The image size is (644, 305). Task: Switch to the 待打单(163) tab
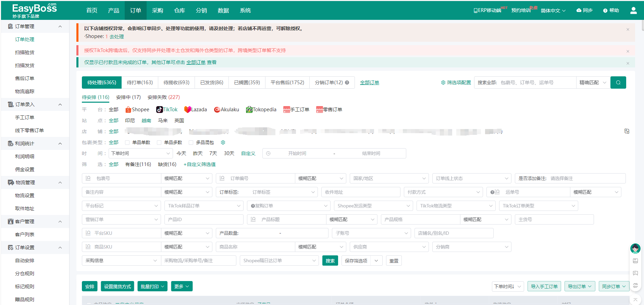140,82
